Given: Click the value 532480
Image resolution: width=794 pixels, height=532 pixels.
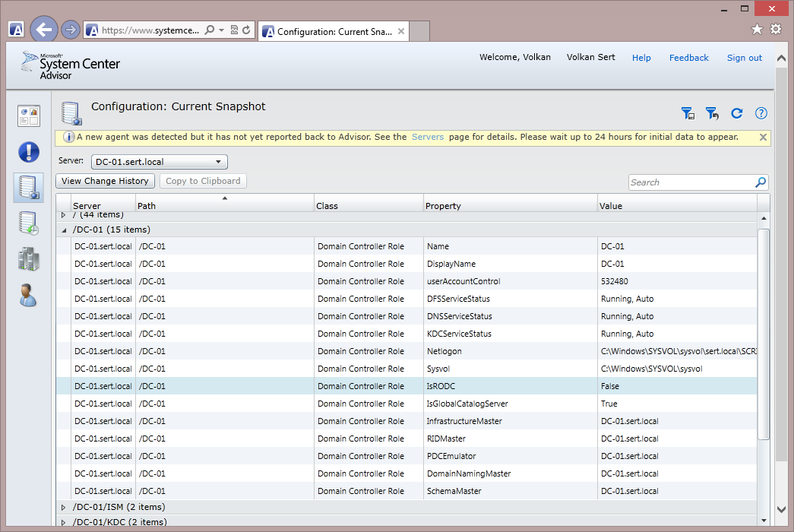Looking at the screenshot, I should 614,281.
